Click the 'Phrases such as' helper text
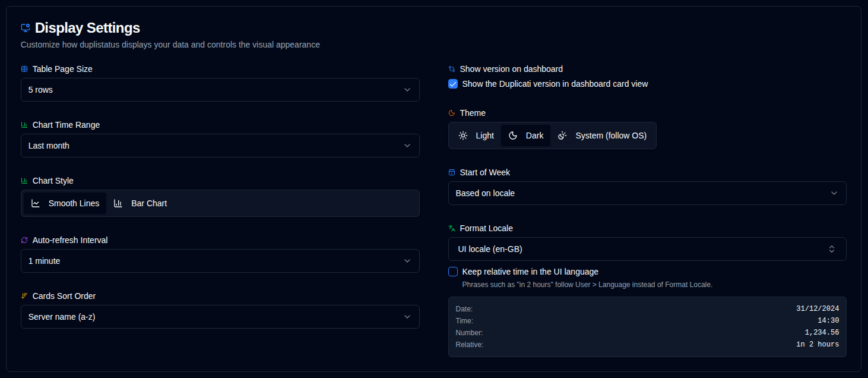 pos(587,285)
